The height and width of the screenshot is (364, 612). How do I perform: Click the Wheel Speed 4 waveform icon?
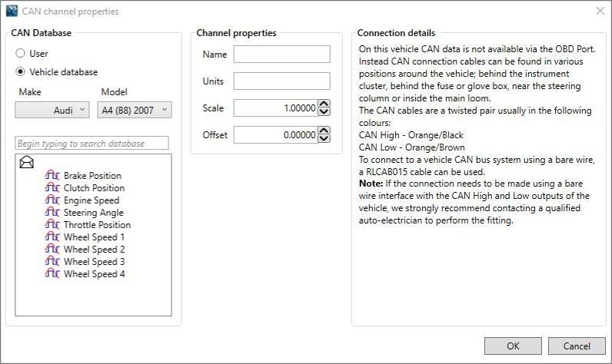pos(52,273)
